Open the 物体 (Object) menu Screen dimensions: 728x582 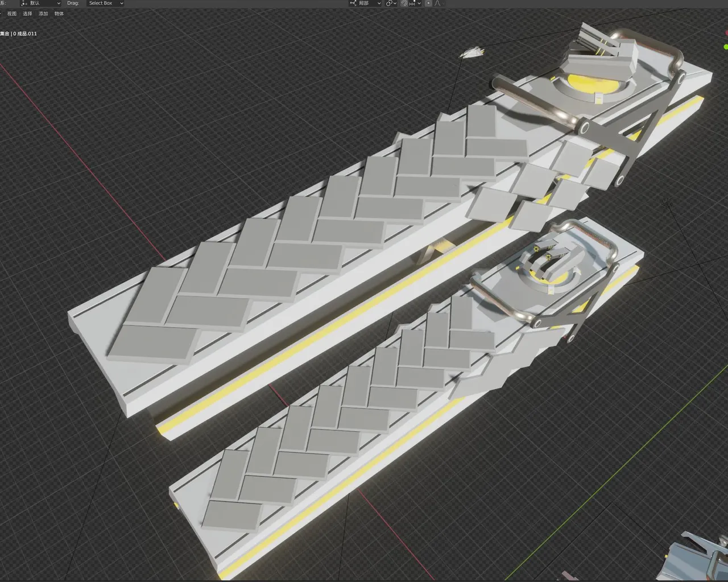59,14
